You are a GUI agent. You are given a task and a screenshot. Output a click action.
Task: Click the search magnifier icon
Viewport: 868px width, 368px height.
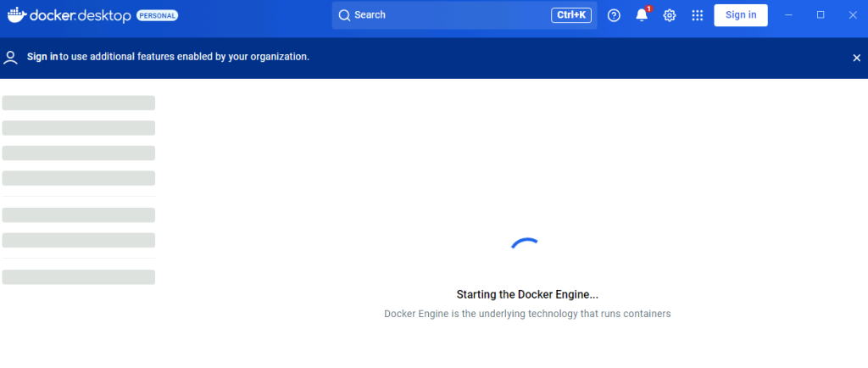(x=344, y=15)
